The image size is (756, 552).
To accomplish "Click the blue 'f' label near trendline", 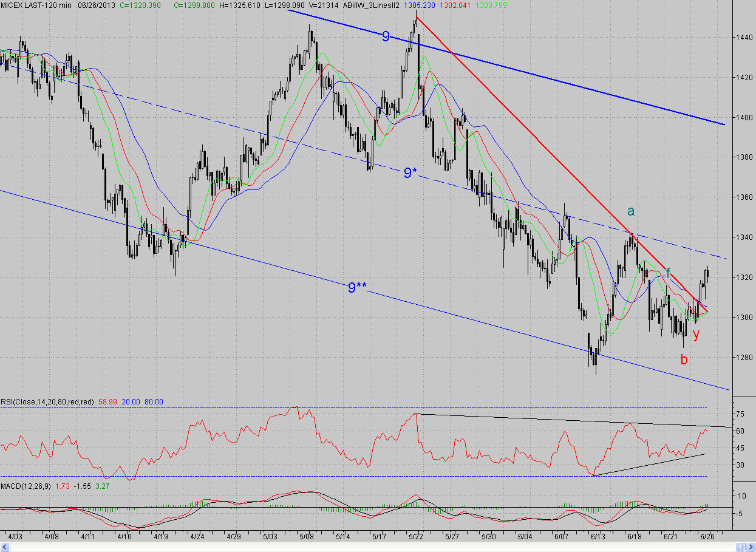I will (668, 273).
